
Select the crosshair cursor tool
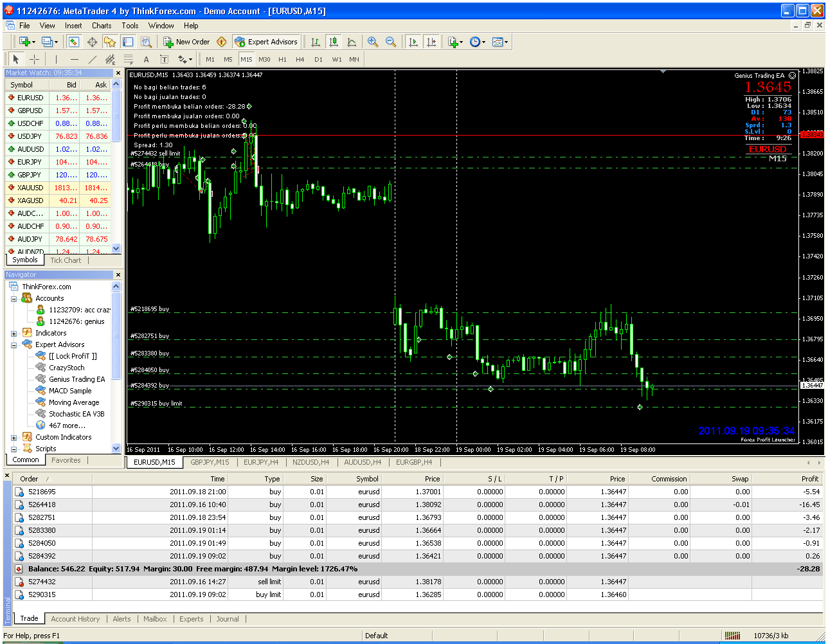point(34,59)
